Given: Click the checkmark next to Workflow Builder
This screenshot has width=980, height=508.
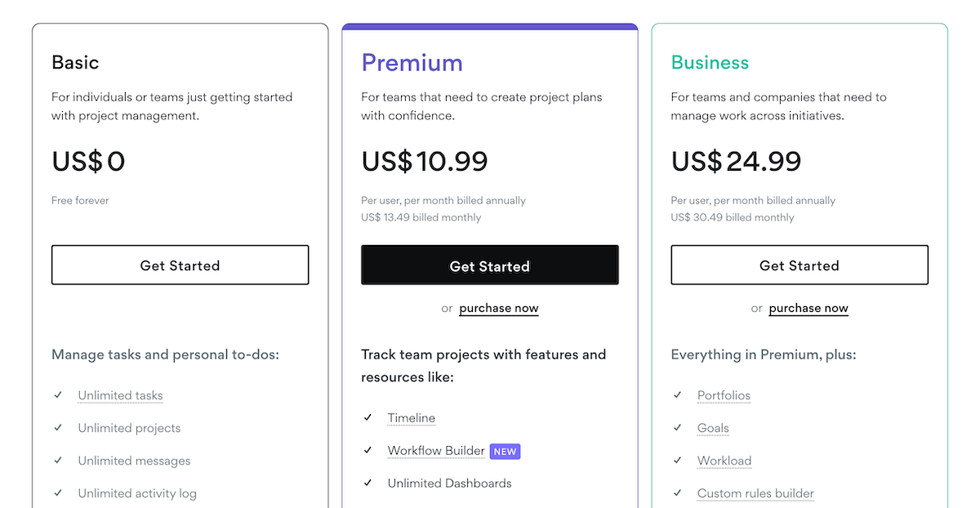Looking at the screenshot, I should coord(367,450).
